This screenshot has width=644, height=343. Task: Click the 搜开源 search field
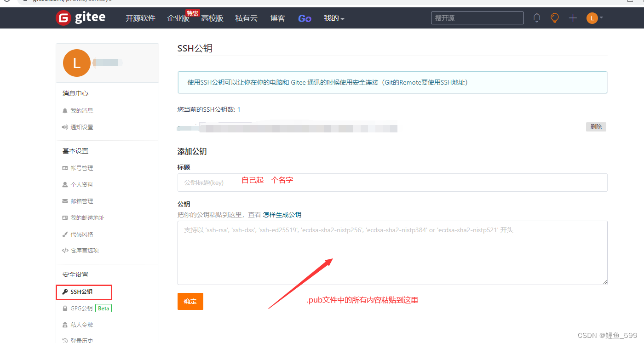(477, 18)
